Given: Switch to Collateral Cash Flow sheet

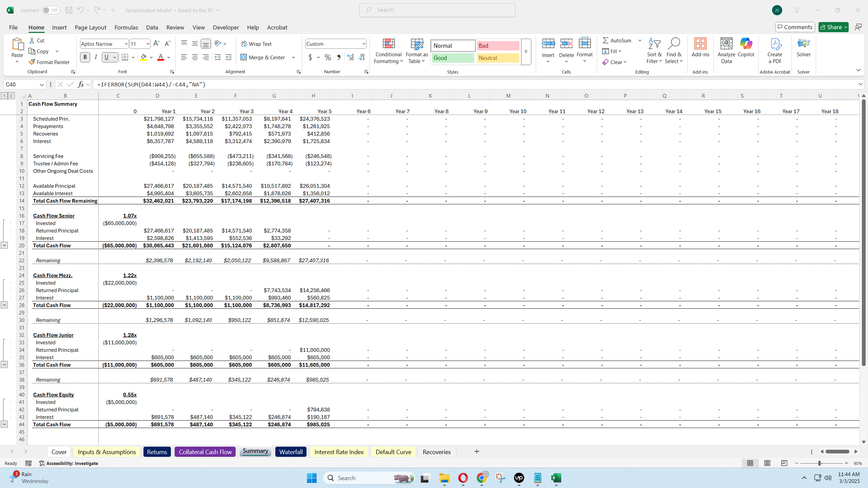Looking at the screenshot, I should [x=205, y=452].
